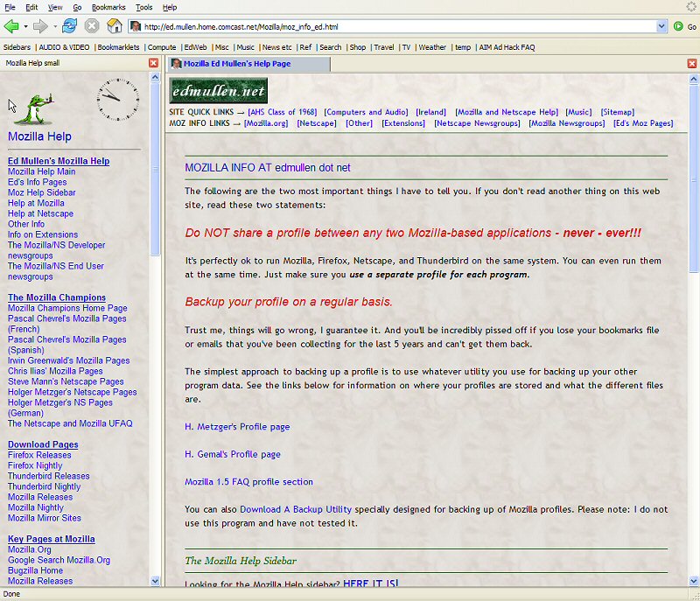The width and height of the screenshot is (700, 601).
Task: Open the Tools menu
Action: (144, 7)
